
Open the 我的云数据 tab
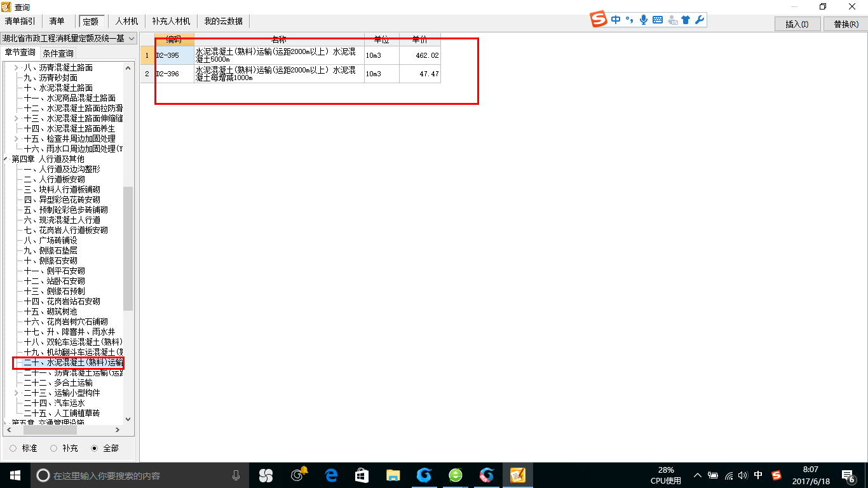tap(224, 21)
